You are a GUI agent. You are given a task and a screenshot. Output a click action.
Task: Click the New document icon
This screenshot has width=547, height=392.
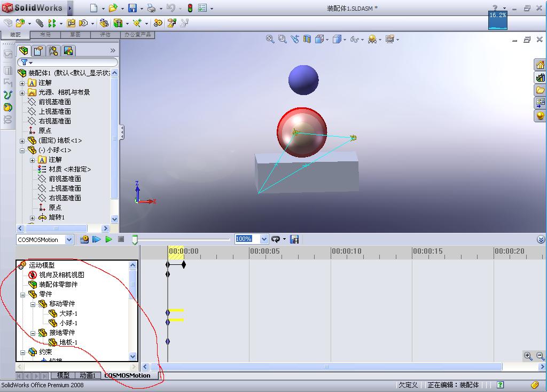tap(93, 7)
